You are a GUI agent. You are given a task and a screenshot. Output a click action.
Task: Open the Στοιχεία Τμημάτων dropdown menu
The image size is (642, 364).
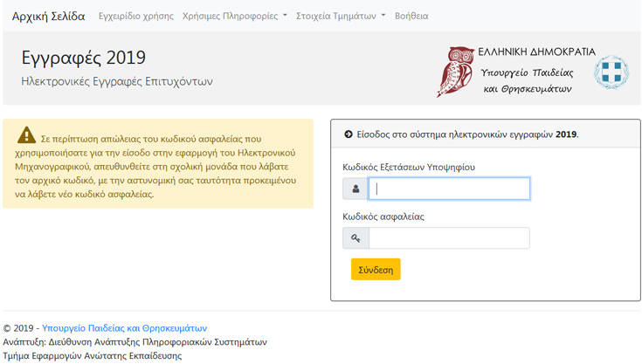coord(340,16)
